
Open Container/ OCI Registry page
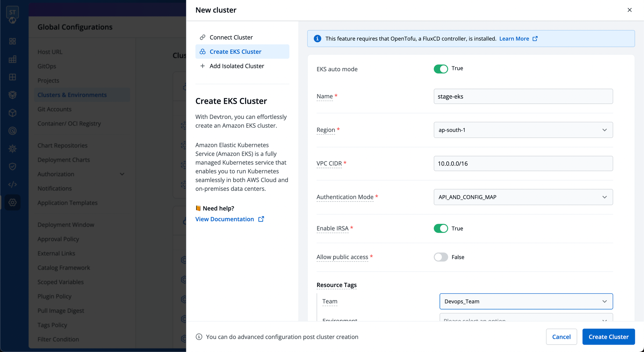point(69,123)
